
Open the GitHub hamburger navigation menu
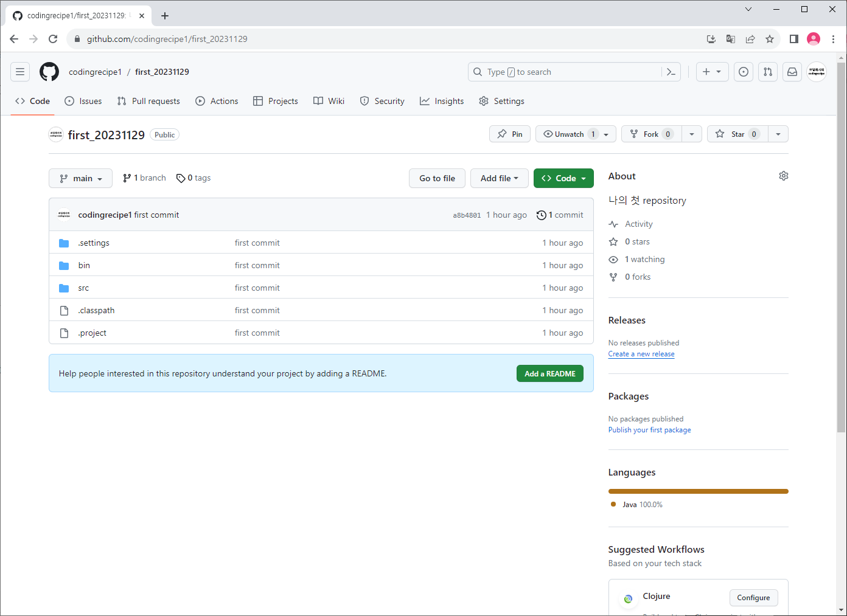[20, 72]
